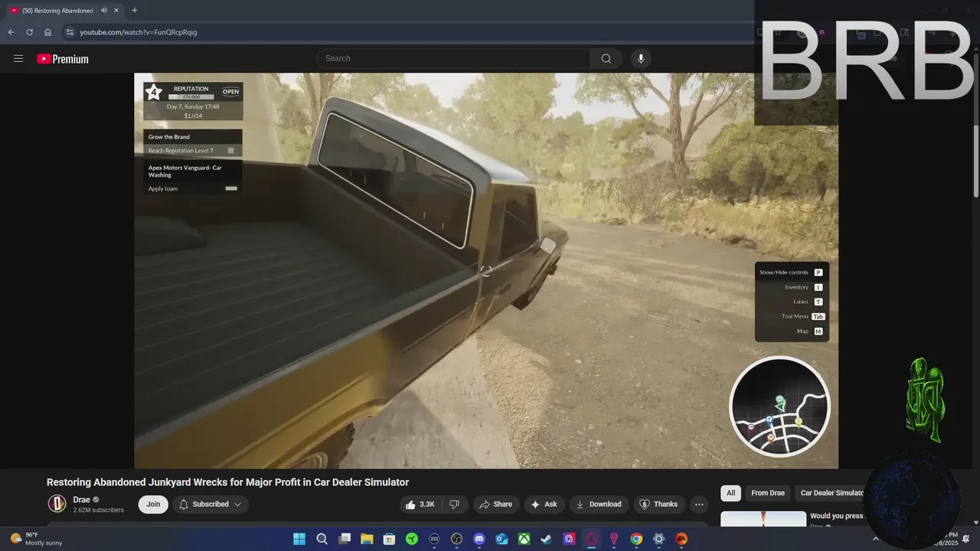Open the Drae channel name link

[x=81, y=500]
